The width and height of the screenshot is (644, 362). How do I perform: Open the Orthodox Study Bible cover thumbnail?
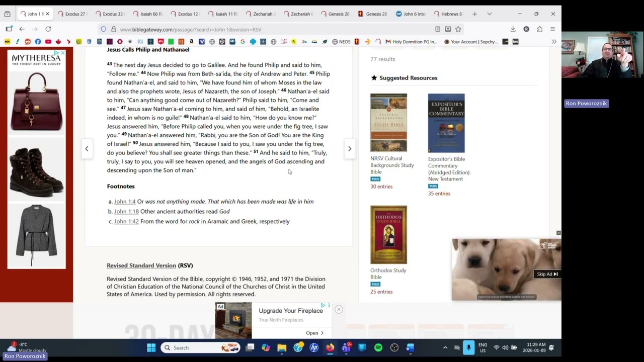(x=389, y=235)
